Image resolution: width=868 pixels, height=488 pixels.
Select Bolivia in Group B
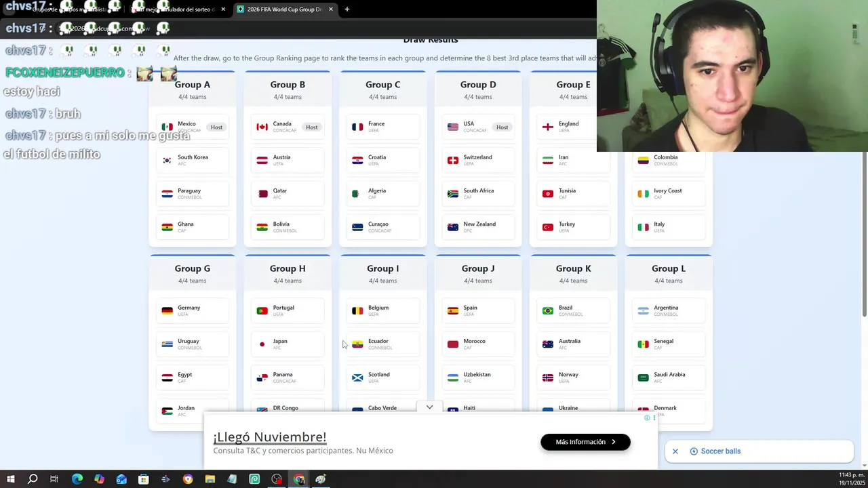(x=288, y=227)
